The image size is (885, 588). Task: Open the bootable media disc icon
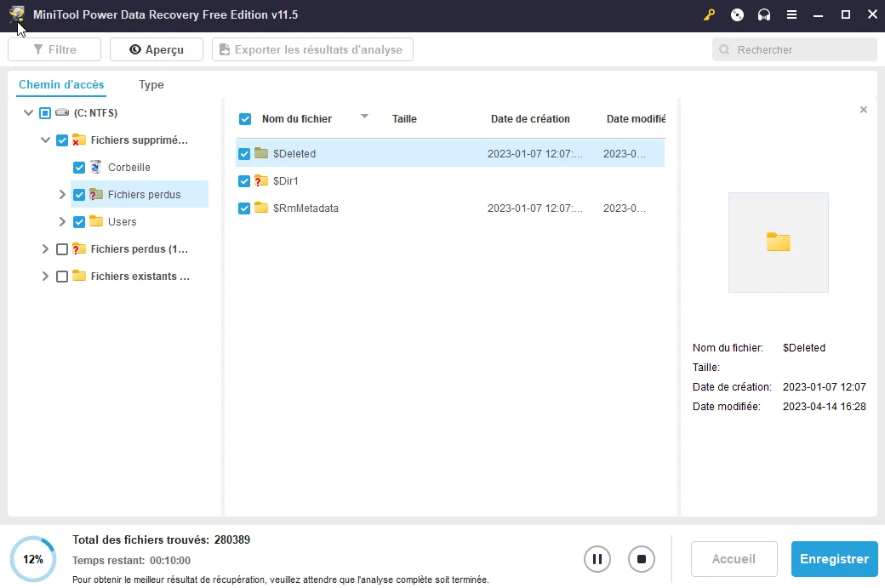pos(737,15)
